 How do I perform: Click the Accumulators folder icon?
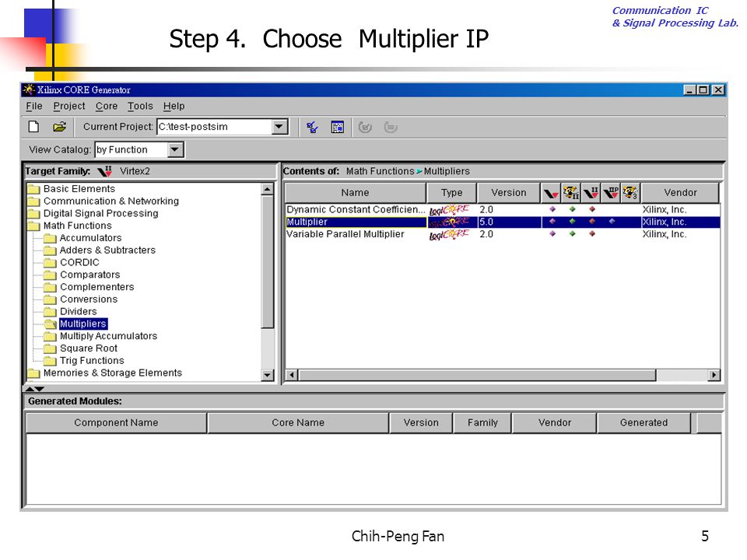pos(50,238)
